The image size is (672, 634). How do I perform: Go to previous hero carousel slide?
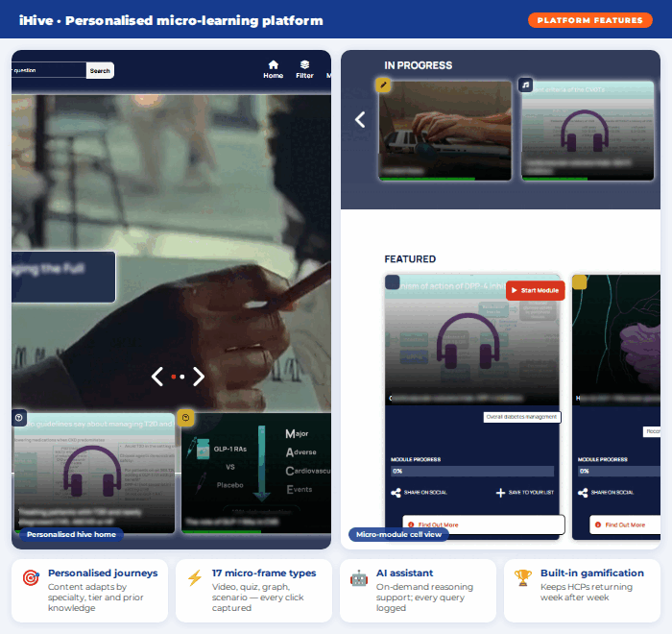[x=157, y=377]
